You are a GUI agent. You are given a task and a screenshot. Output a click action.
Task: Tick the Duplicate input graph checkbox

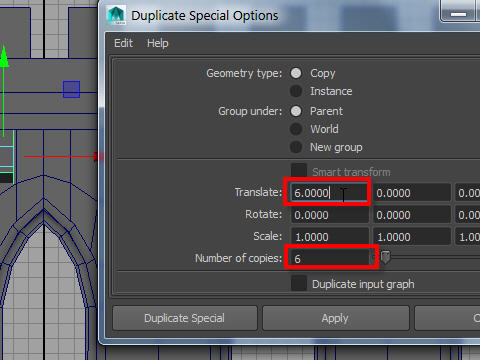(x=299, y=283)
